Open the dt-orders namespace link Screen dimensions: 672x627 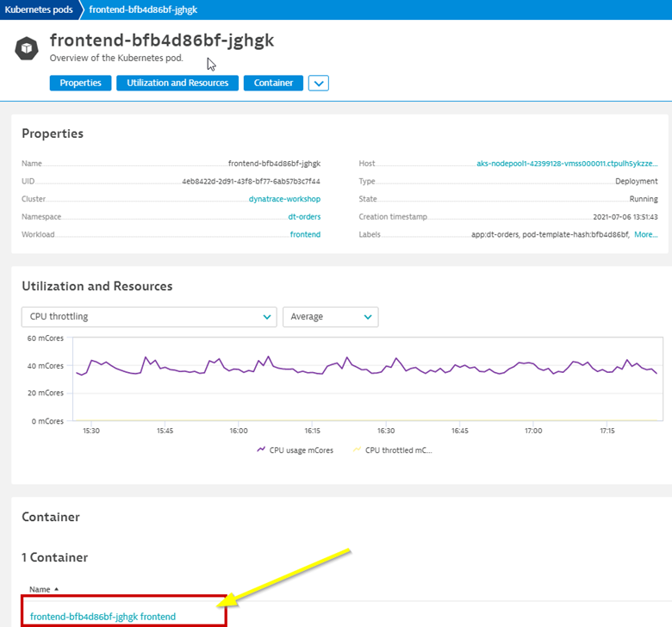[x=304, y=217]
